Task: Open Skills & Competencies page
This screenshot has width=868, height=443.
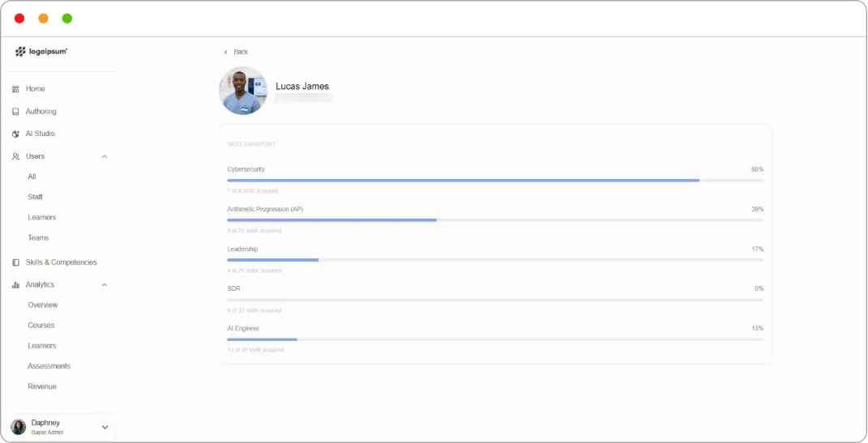Action: [x=62, y=262]
